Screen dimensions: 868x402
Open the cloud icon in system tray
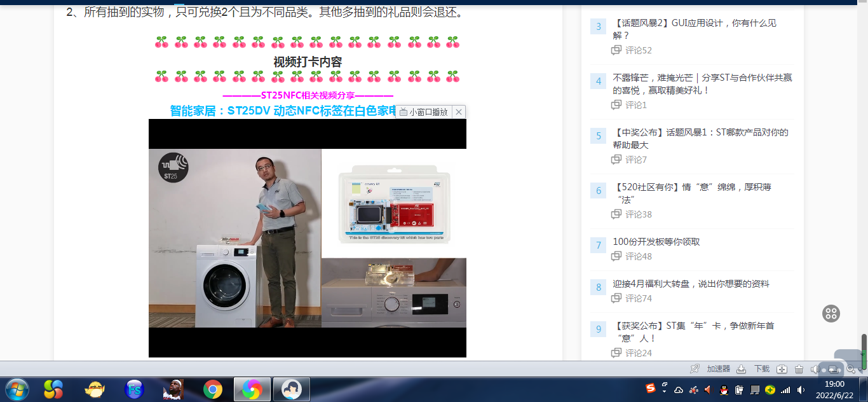(679, 390)
